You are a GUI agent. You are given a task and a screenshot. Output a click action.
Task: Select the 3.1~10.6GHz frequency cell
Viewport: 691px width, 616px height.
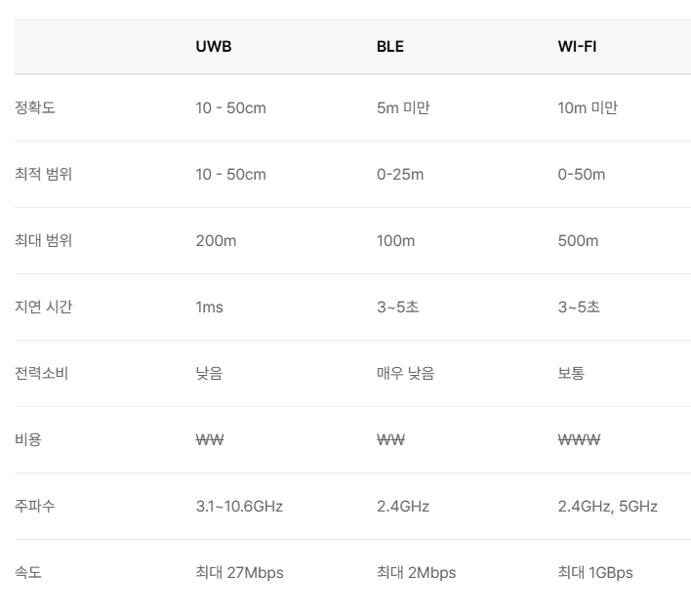pyautogui.click(x=239, y=506)
